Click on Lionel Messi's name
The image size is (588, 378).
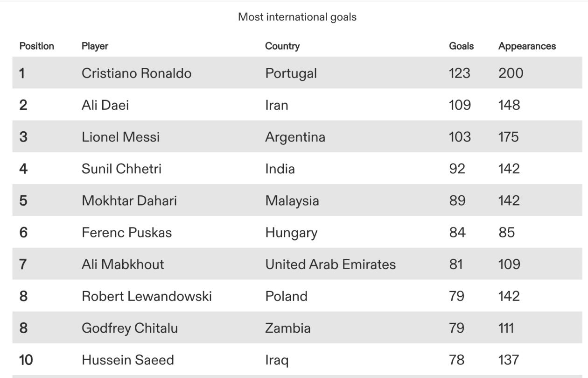coord(121,137)
